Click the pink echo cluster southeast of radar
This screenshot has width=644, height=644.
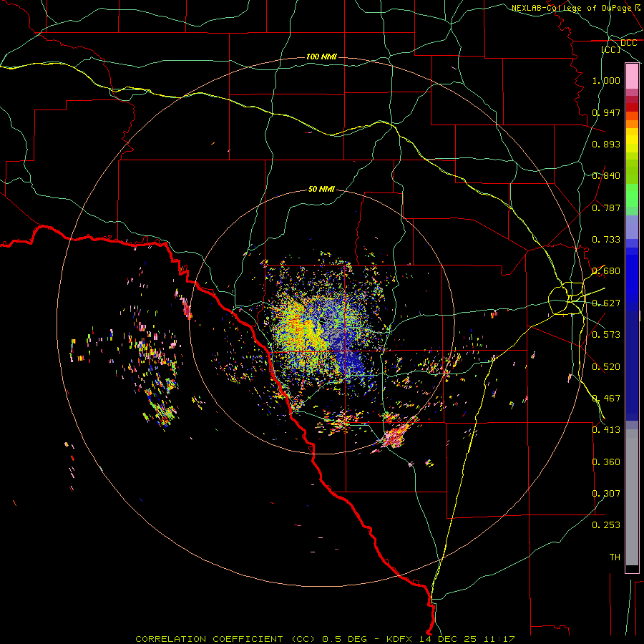click(x=394, y=436)
